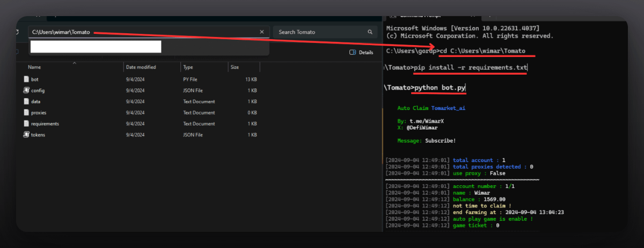Click the Microsoft Windows version line in terminal
Image resolution: width=644 pixels, height=248 pixels.
[x=463, y=28]
